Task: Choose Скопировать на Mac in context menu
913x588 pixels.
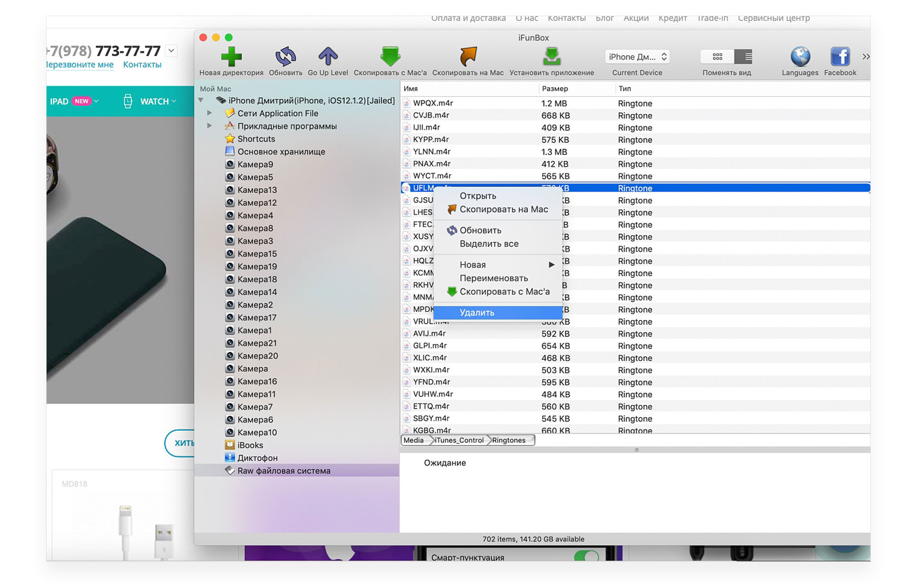Action: pyautogui.click(x=498, y=209)
